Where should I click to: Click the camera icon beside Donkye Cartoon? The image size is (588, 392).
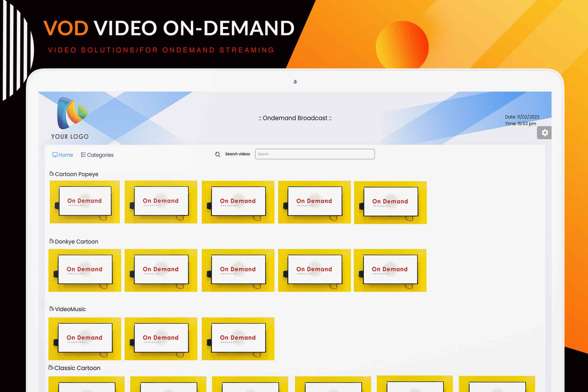click(51, 241)
